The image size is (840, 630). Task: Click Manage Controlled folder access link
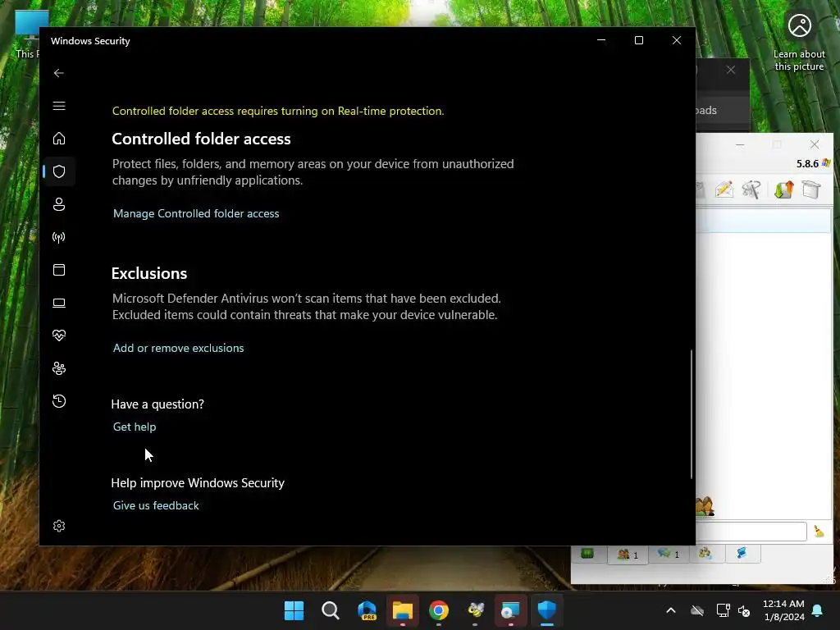(x=196, y=213)
